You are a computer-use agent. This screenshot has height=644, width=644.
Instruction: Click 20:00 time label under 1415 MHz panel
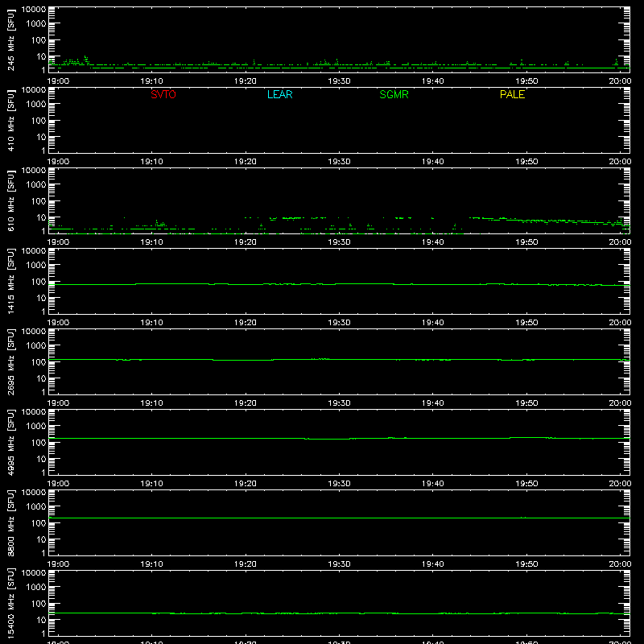point(620,323)
